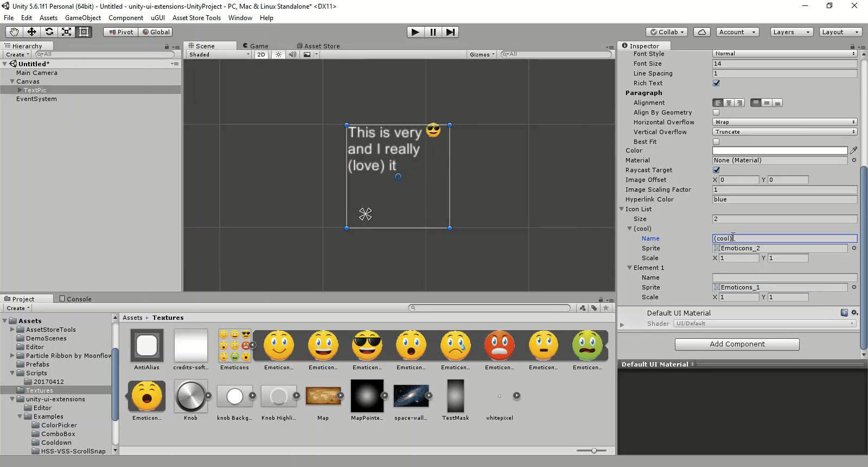
Task: Open the Shaded draw mode dropdown
Action: click(x=219, y=54)
